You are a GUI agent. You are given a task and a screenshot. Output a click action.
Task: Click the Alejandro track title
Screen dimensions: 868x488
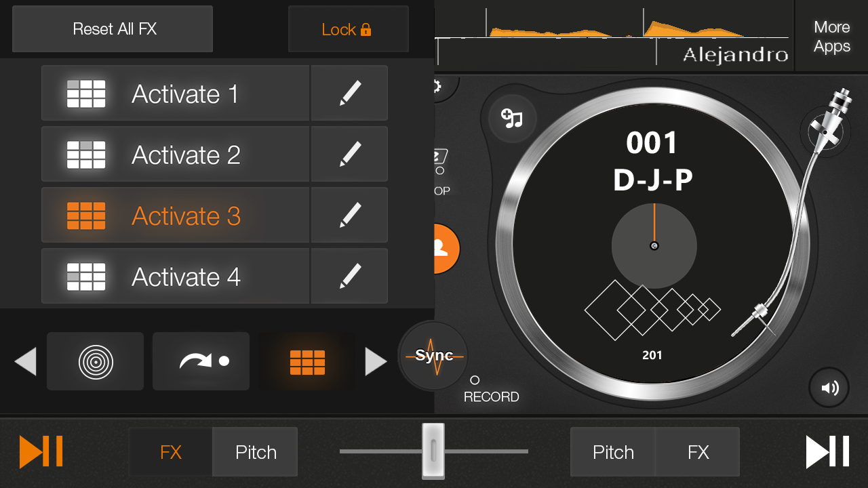[735, 55]
